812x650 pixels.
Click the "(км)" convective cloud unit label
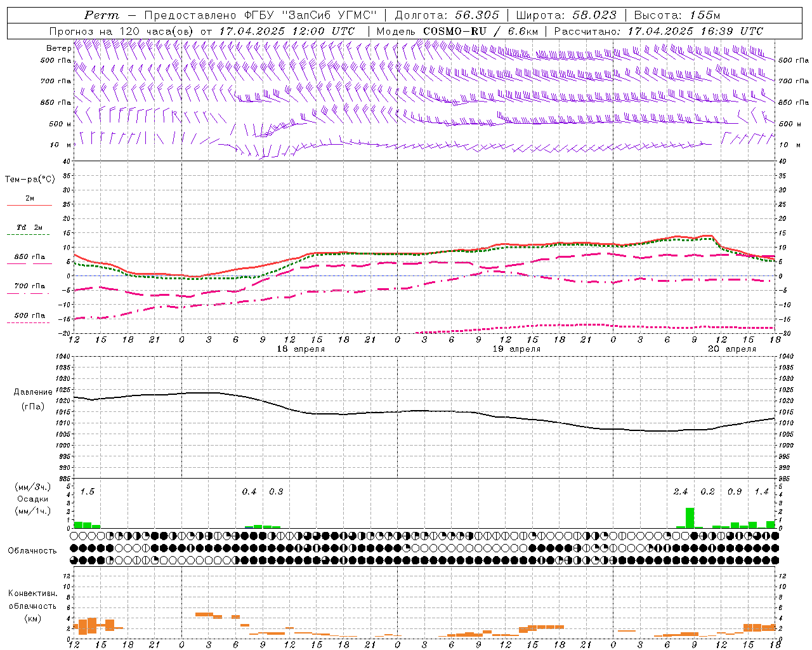[32, 618]
